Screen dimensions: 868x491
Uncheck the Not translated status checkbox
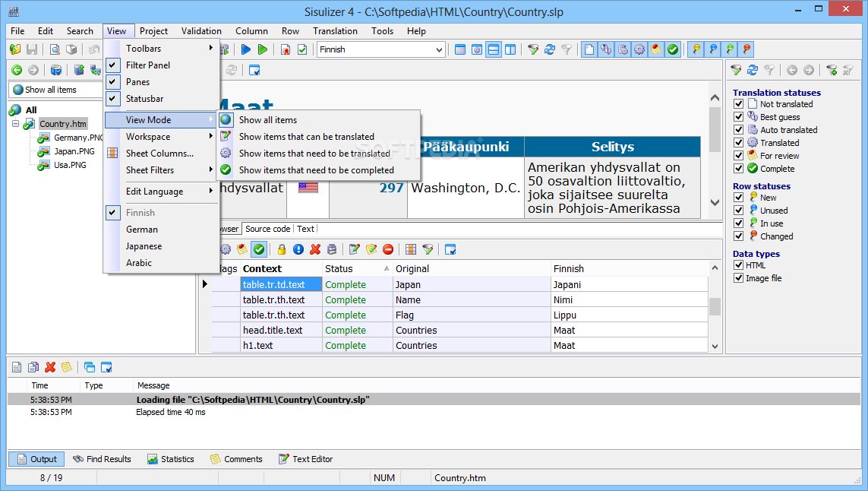pyautogui.click(x=738, y=103)
